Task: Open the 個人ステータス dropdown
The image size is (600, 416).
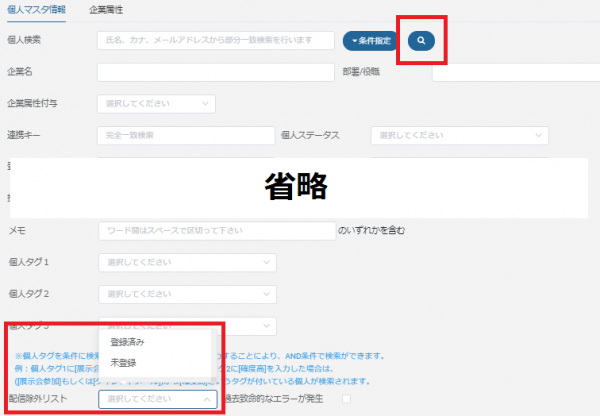Action: click(460, 135)
